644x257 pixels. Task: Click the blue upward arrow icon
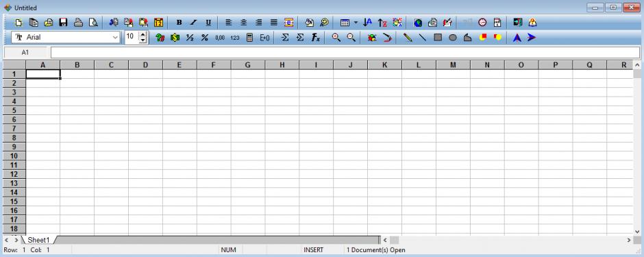[x=517, y=38]
